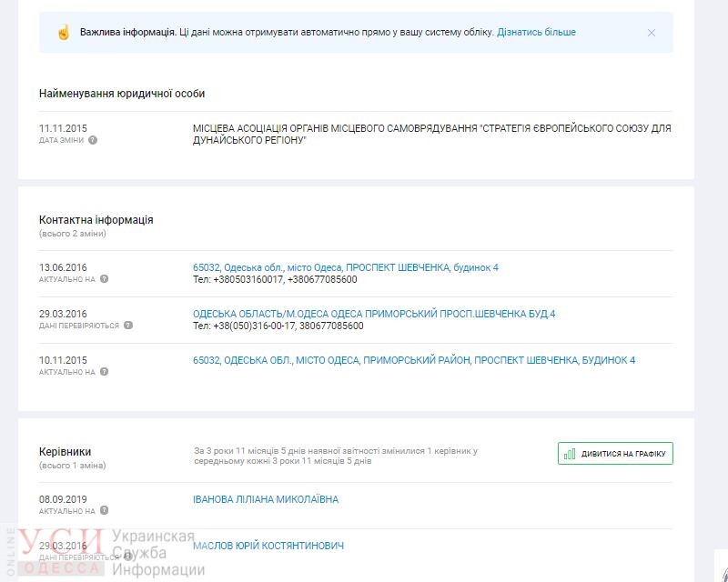
Task: Open address 'ОДЕСЬКА ОБЛАСТЬ/М.ОДЕСА ОДЕСА ПРИМОРСЬКИЙ' link
Action: pos(374,314)
